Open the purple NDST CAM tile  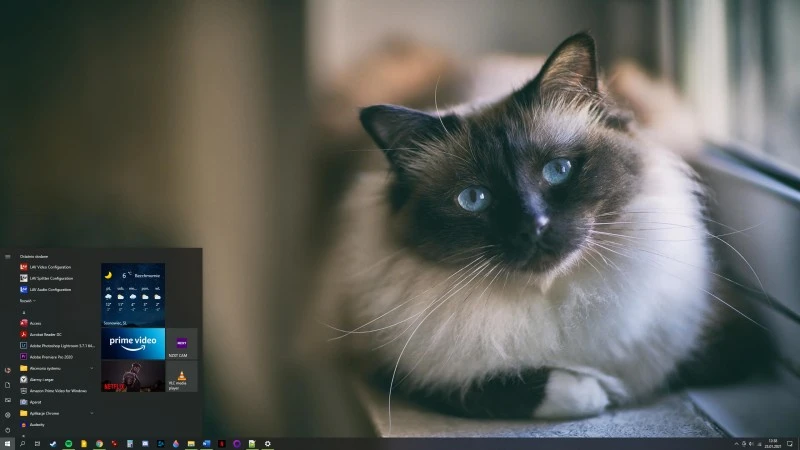point(182,343)
